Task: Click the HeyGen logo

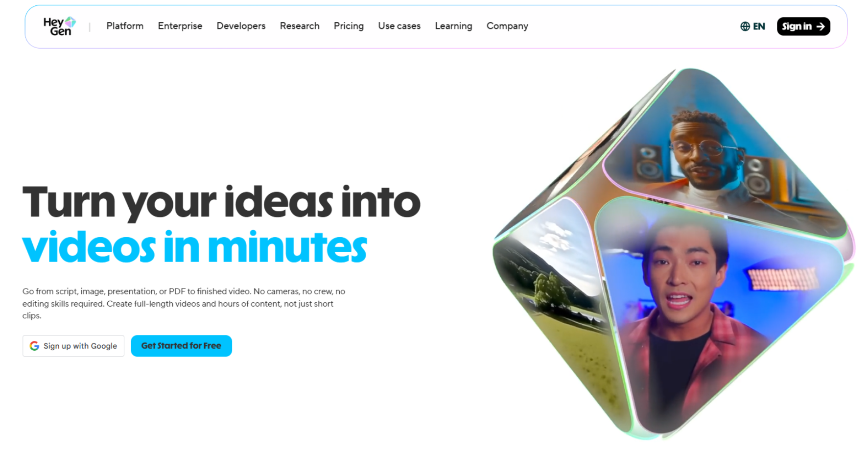Action: click(x=59, y=26)
